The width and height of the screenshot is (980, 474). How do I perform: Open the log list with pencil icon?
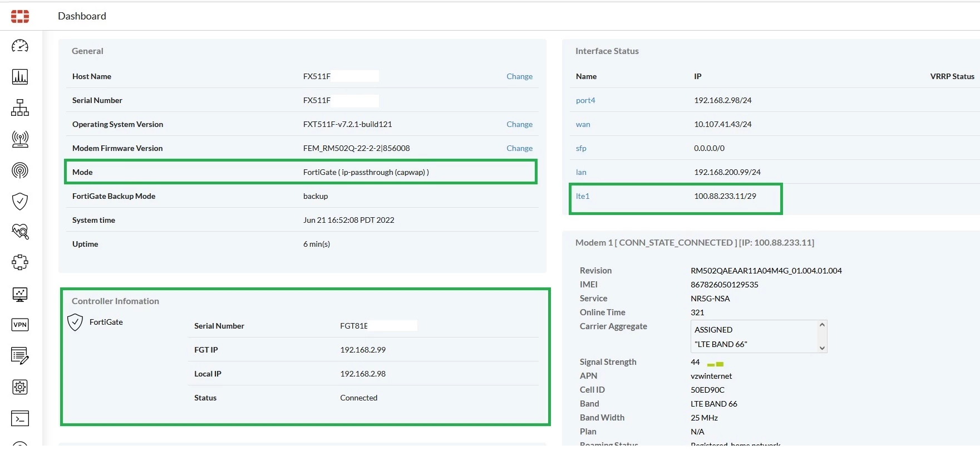(20, 356)
